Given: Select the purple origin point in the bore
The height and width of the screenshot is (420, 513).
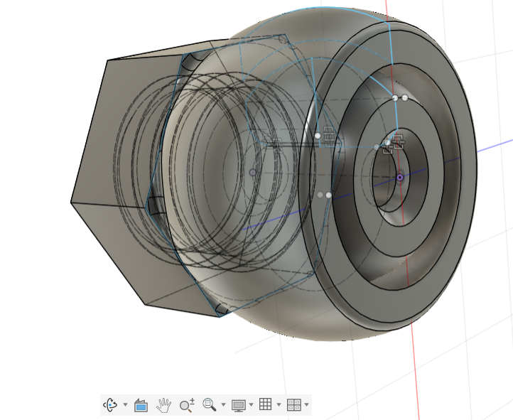Looking at the screenshot, I should 400,178.
